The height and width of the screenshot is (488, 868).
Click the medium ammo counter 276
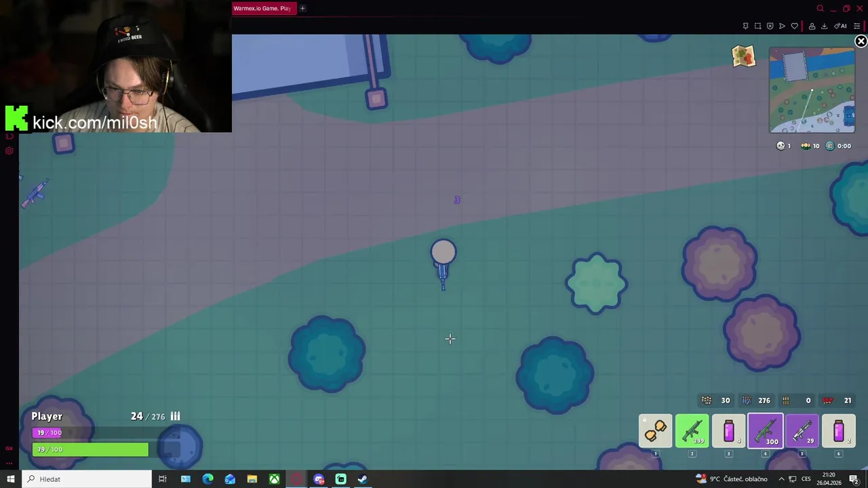(x=756, y=401)
